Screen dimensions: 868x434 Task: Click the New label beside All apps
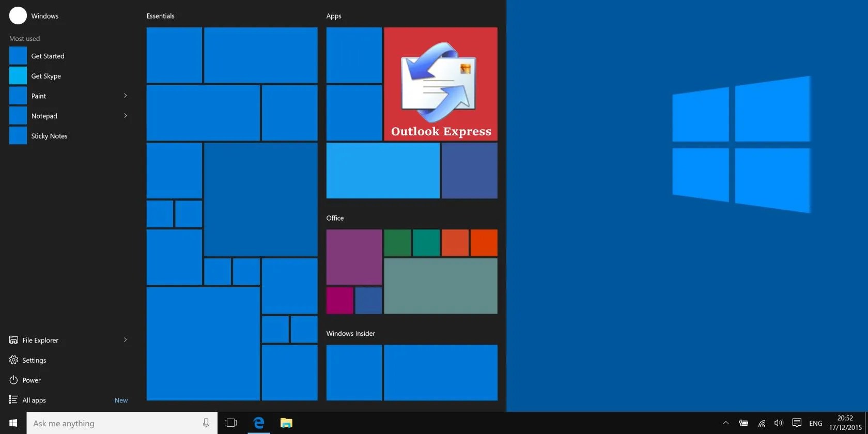121,400
